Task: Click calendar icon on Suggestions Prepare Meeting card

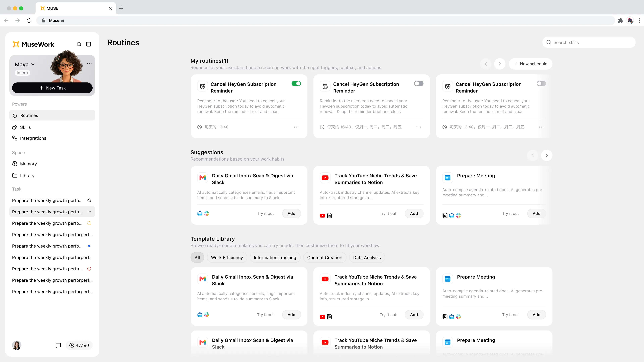Action: tap(447, 178)
